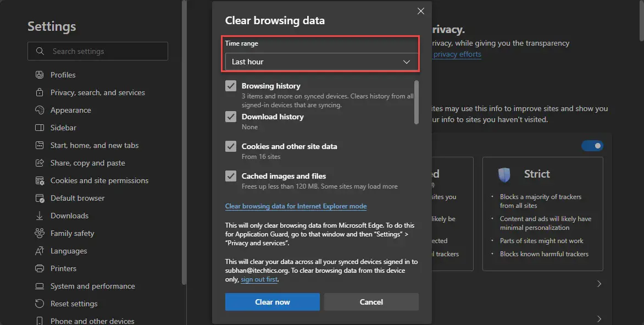The width and height of the screenshot is (644, 325).
Task: Click the Downloads arrow icon
Action: point(40,216)
